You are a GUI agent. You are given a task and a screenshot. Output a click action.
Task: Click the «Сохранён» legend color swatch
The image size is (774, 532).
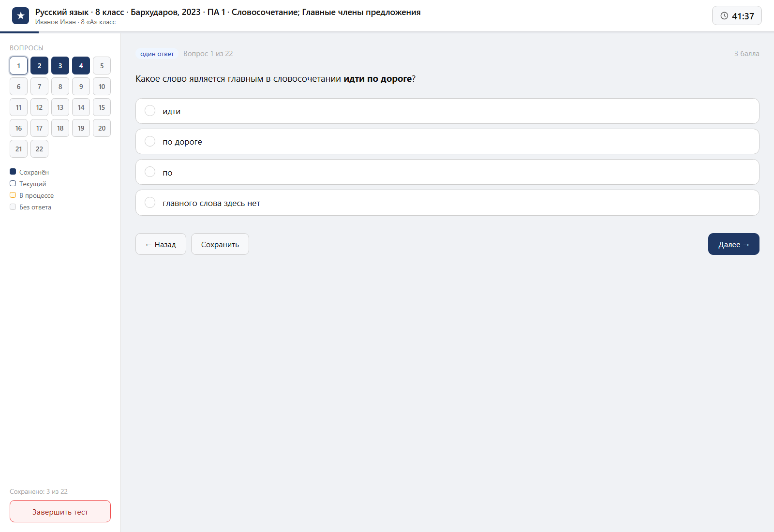point(13,172)
